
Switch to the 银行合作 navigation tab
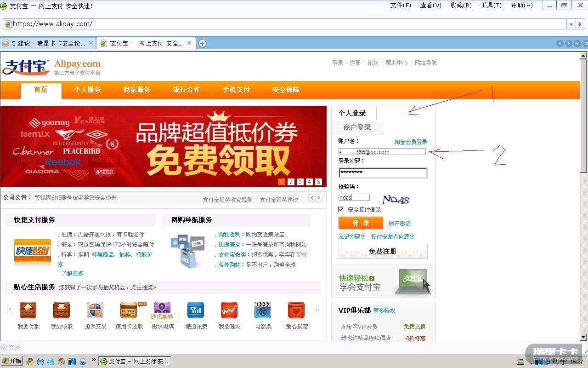tap(187, 90)
